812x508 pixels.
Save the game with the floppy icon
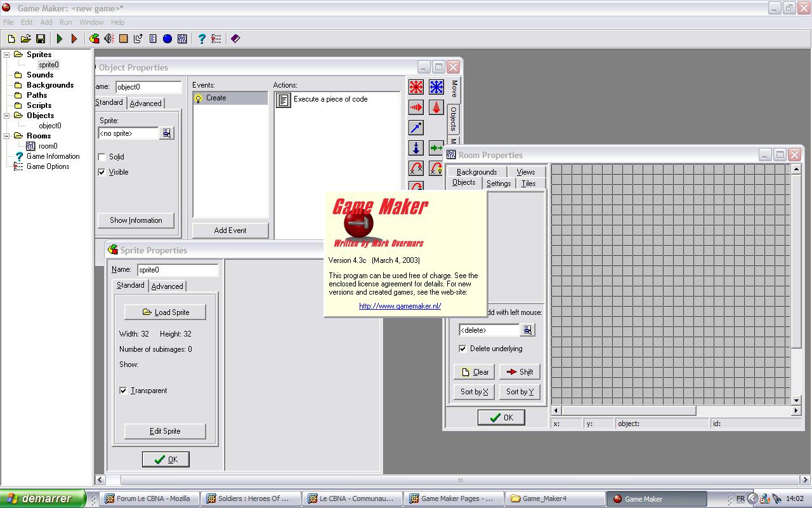(x=40, y=39)
